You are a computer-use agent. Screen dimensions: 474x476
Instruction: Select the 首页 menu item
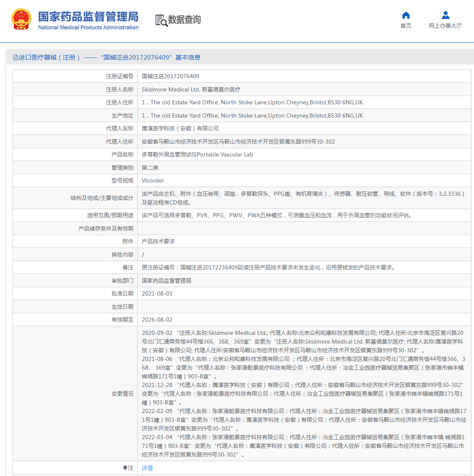coord(406,26)
